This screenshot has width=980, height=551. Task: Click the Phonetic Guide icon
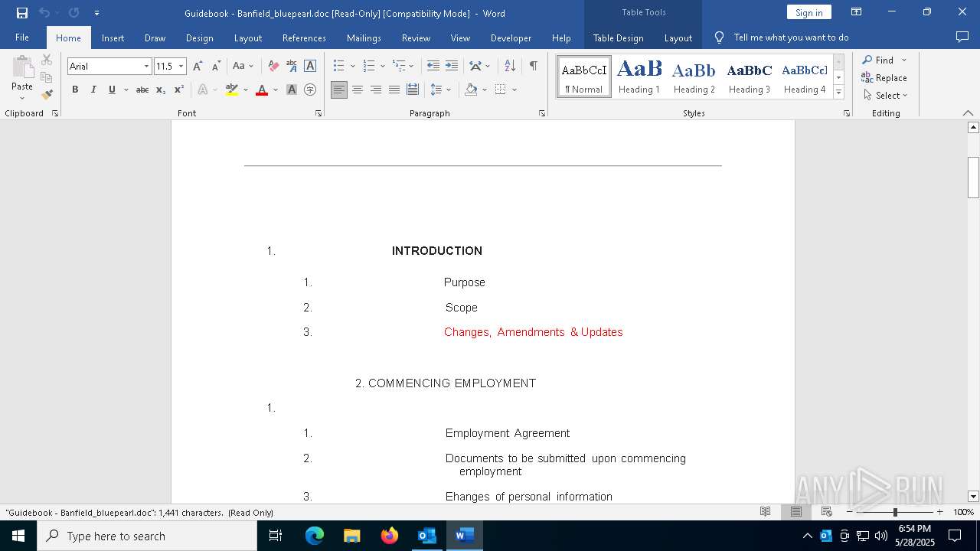pyautogui.click(x=292, y=67)
